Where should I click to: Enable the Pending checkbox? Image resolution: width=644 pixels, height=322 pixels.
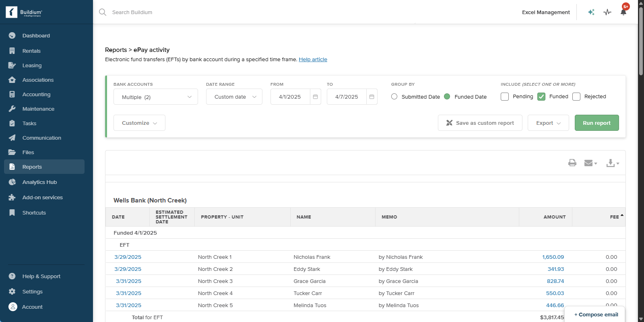(505, 97)
